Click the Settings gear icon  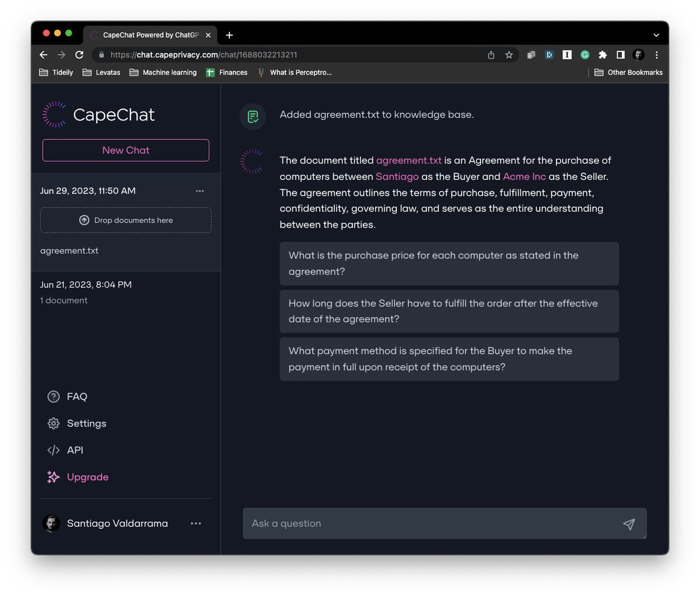53,423
